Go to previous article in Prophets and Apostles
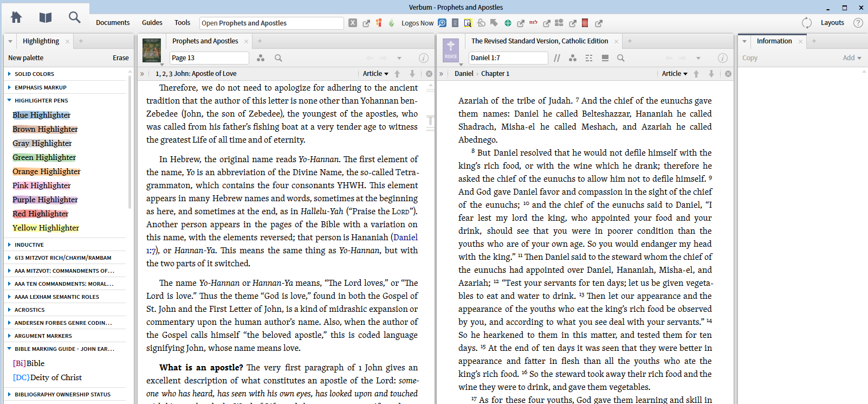This screenshot has height=404, width=868. [x=397, y=74]
